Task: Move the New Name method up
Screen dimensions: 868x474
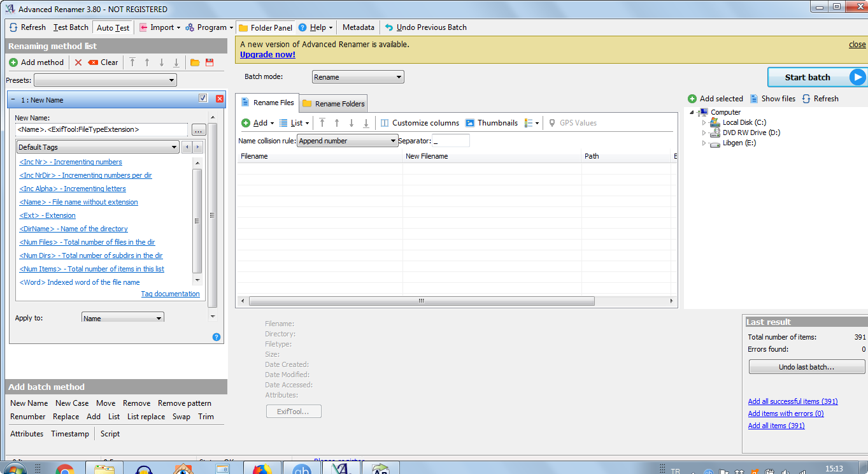Action: 148,62
